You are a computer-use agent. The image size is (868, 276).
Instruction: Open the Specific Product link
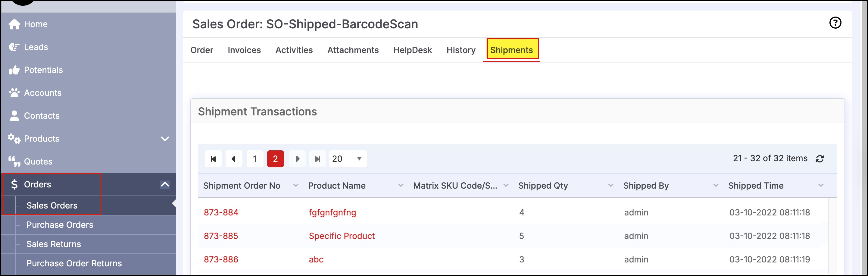pos(342,236)
